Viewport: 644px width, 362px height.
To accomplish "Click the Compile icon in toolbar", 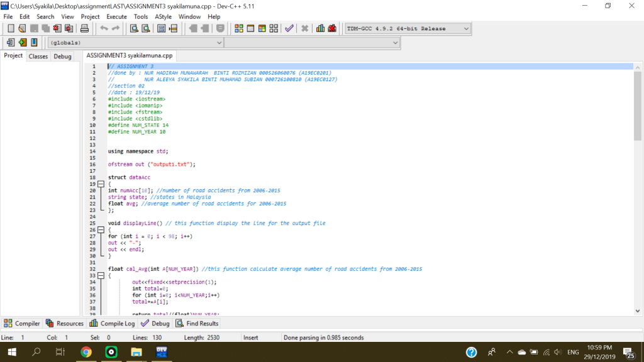I will (x=239, y=28).
